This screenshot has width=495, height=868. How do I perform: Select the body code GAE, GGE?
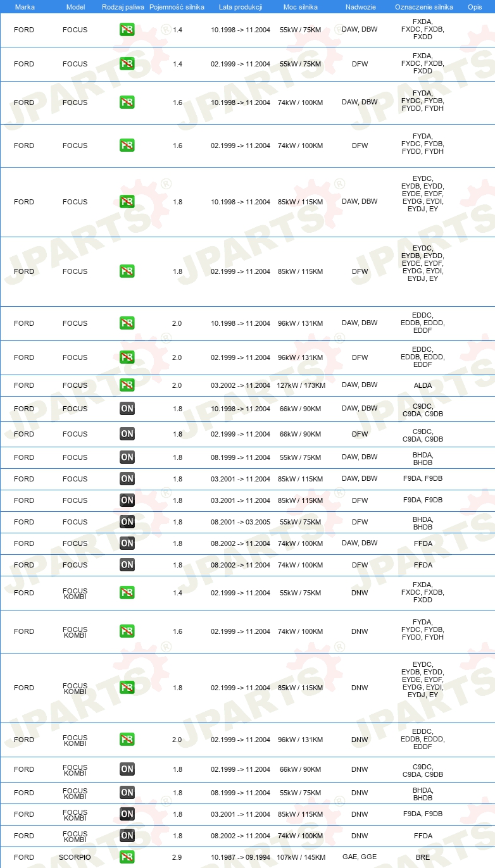pos(360,857)
